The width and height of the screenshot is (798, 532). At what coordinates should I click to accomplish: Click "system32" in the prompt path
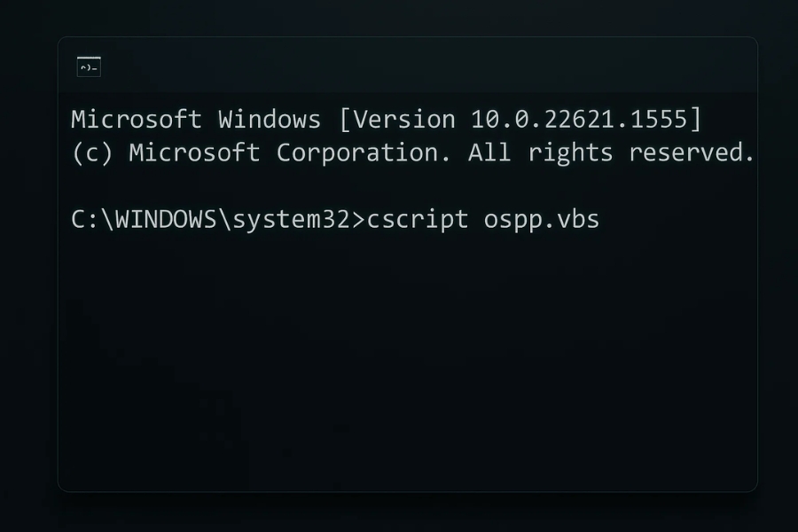[292, 221]
